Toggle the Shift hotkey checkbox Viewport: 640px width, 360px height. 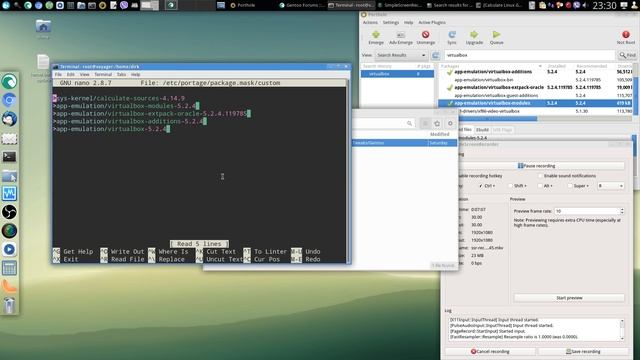click(510, 186)
